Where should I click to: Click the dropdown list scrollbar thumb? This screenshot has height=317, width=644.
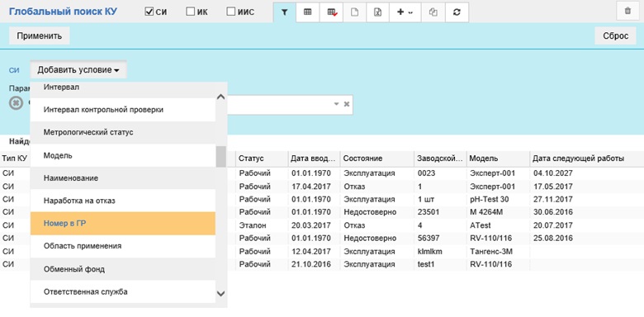[x=221, y=157]
